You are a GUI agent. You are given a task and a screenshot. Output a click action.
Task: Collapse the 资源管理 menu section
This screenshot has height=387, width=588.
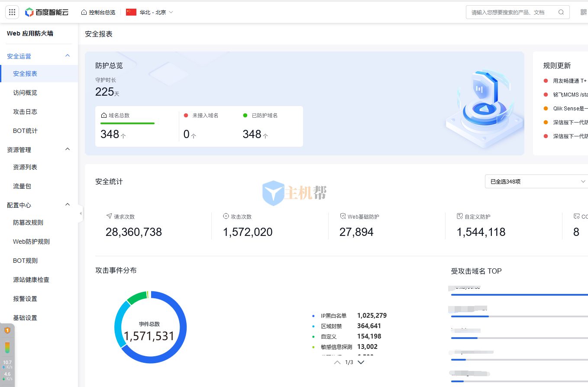pos(68,149)
